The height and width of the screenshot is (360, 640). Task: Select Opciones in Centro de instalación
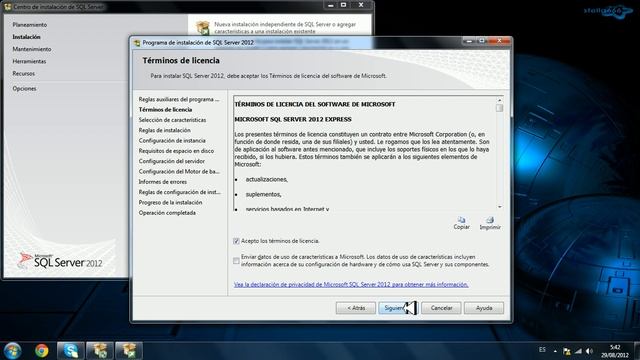tap(24, 89)
